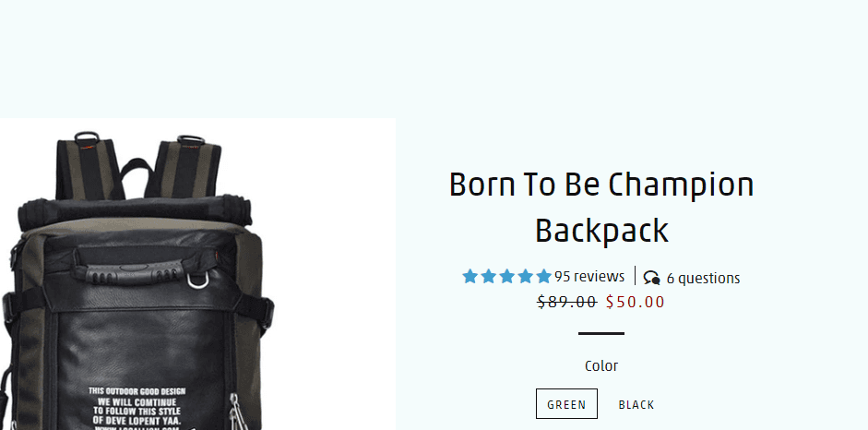The height and width of the screenshot is (430, 868).
Task: Click the fourth blue rating star
Action: tap(526, 276)
